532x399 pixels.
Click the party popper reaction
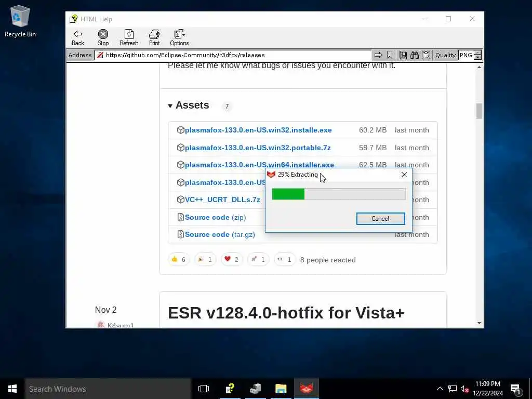[x=205, y=260]
